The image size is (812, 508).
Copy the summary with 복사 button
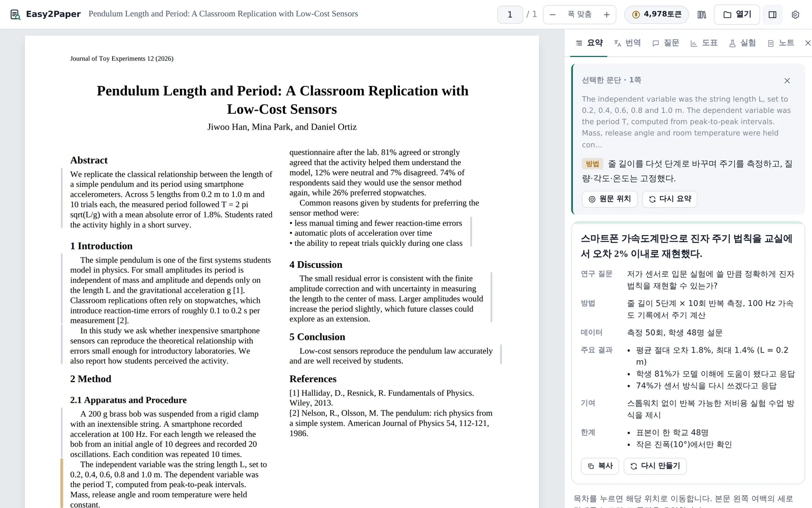tap(600, 466)
